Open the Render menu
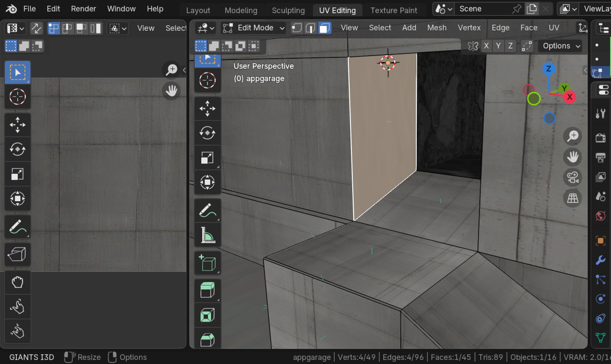The height and width of the screenshot is (364, 611). (x=83, y=9)
